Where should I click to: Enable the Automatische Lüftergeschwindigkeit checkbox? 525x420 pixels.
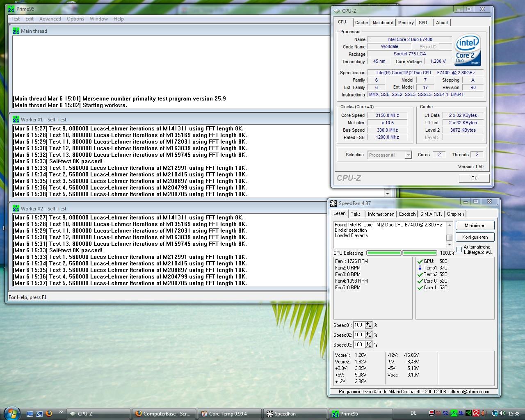459,249
